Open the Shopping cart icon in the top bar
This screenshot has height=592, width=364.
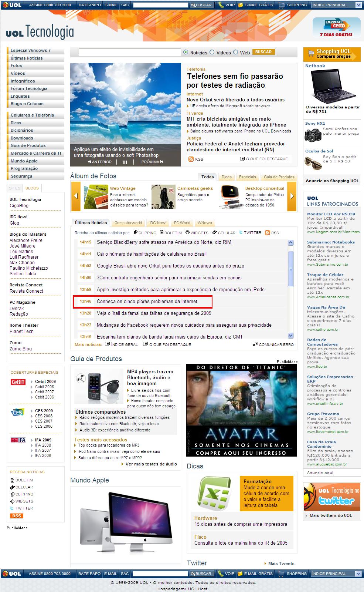(282, 5)
